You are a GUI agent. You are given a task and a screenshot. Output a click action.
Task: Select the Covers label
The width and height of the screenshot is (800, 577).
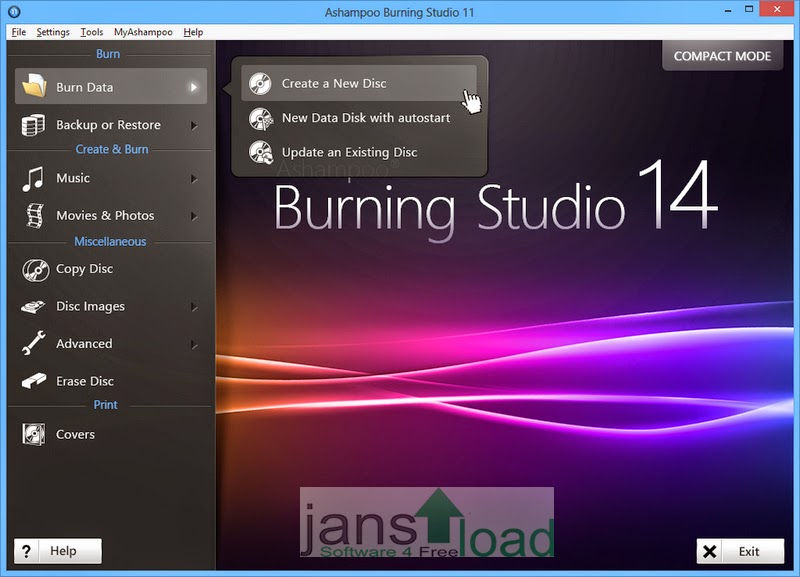point(76,434)
